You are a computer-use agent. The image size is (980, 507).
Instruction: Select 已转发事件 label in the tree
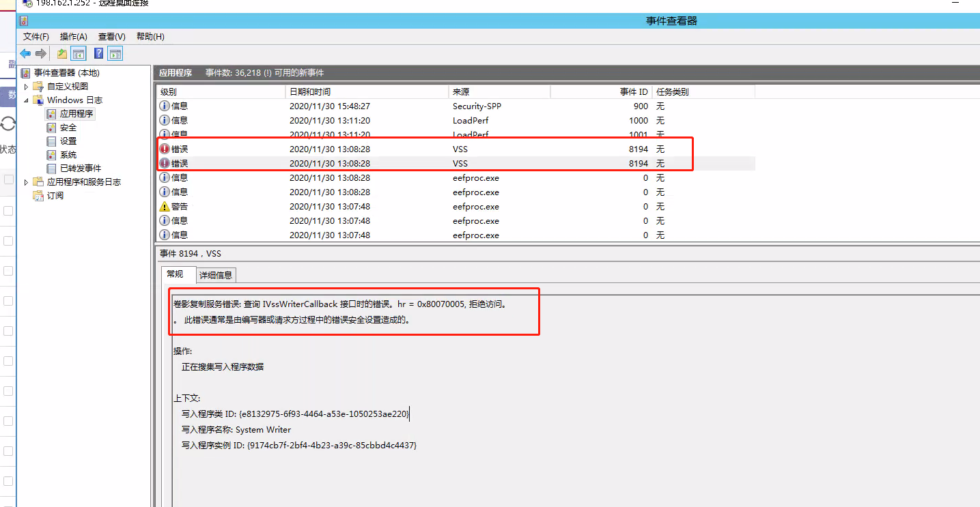[x=81, y=169]
